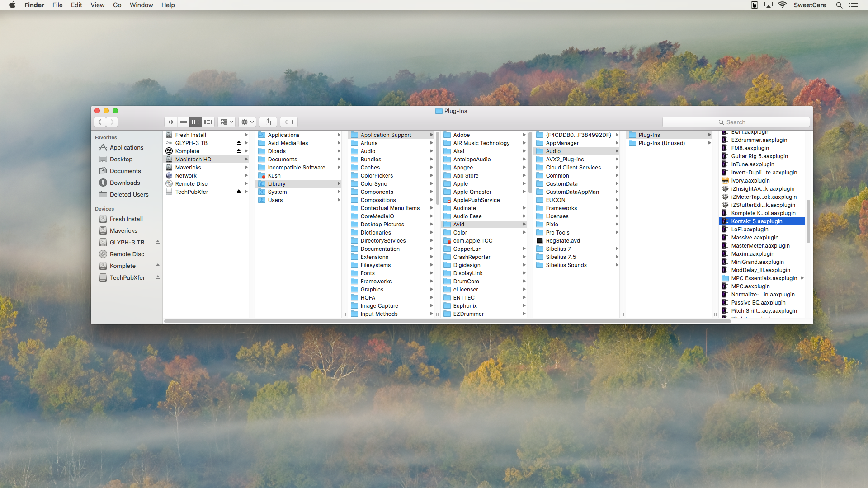Go forward with the Forward arrow

click(x=112, y=122)
